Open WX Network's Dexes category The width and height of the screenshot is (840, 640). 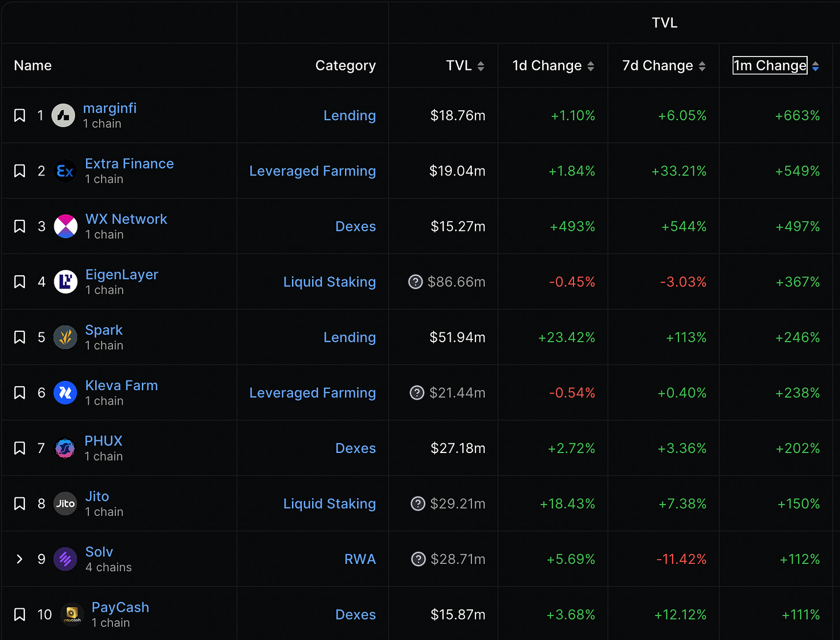coord(355,226)
